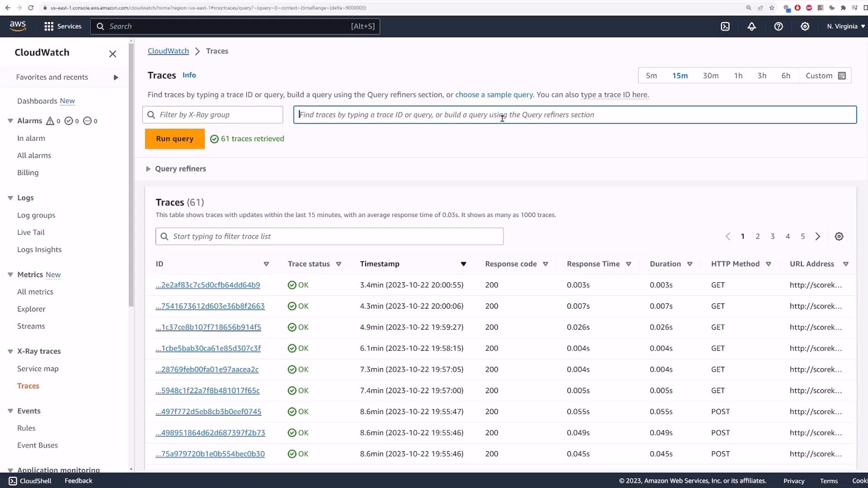
Task: Select 30m time range
Action: pyautogui.click(x=711, y=75)
